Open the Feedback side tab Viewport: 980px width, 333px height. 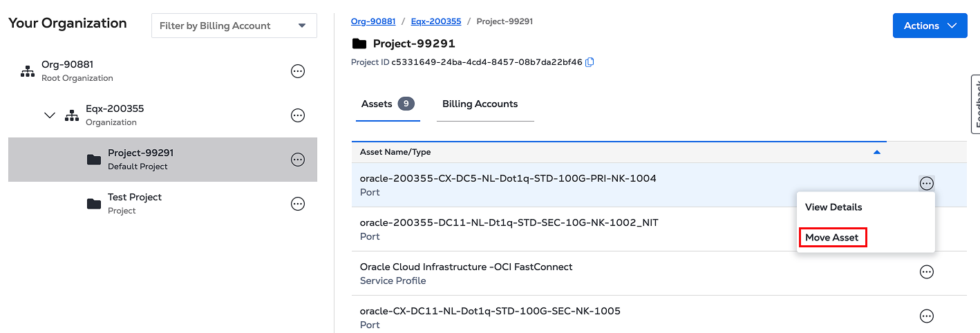(x=975, y=104)
